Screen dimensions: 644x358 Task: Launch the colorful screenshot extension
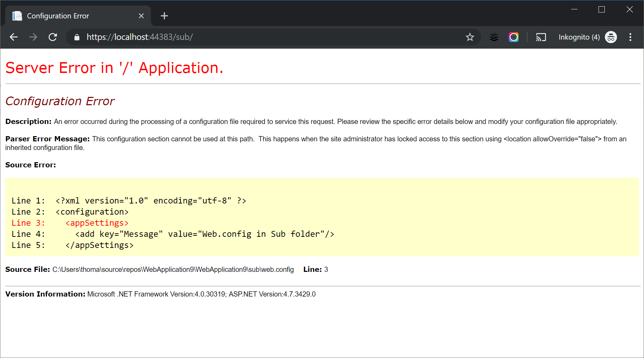pyautogui.click(x=513, y=37)
